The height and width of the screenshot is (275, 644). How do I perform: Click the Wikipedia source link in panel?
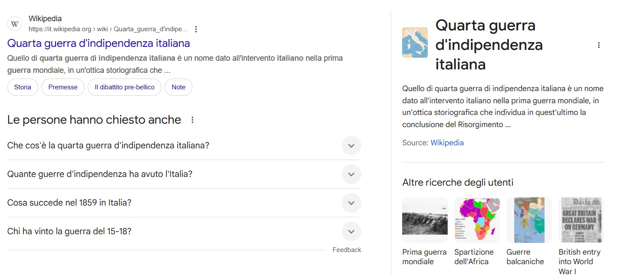pos(447,143)
